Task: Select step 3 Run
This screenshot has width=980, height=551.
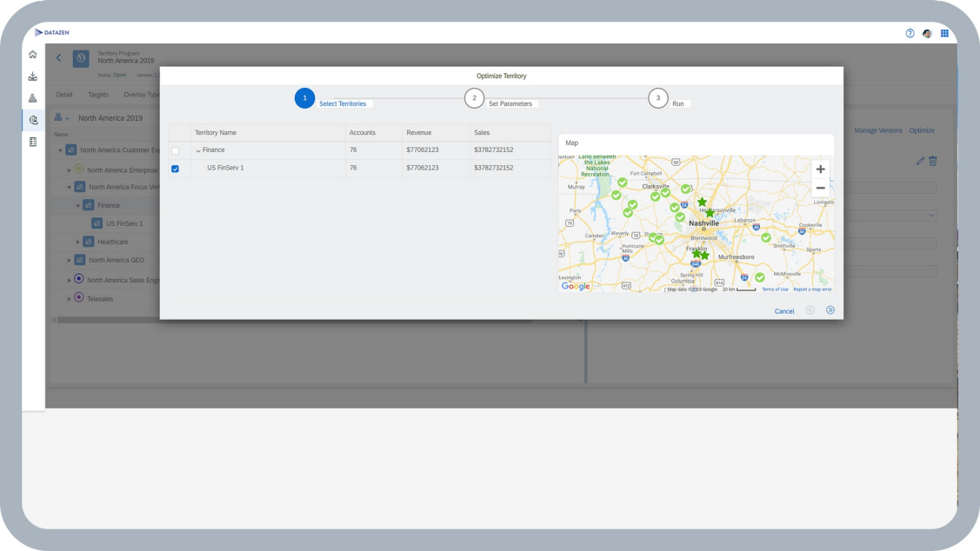Action: pos(658,98)
